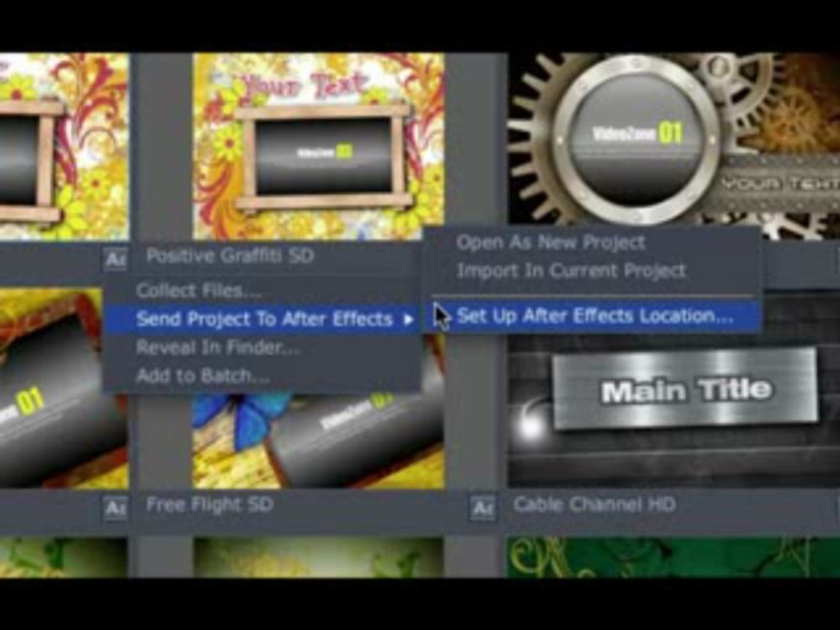Open the Your Text floral frame thumbnail
The image size is (840, 630).
[x=318, y=146]
